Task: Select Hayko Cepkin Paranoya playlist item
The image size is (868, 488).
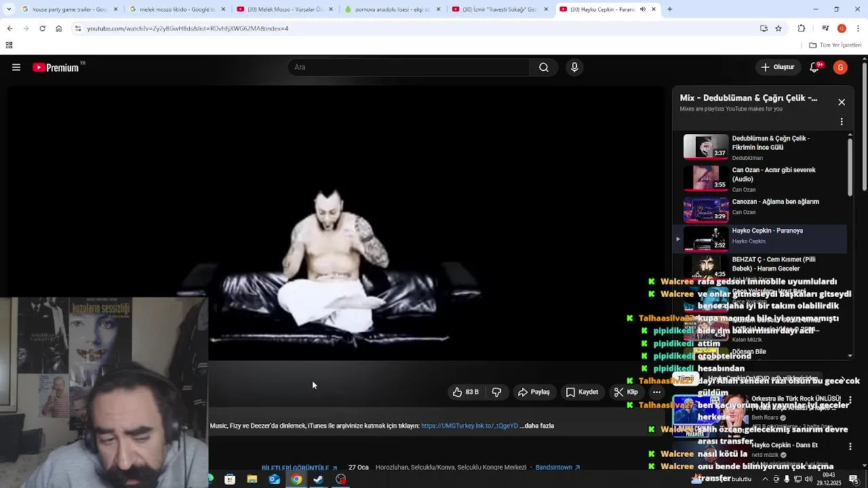Action: coord(760,239)
